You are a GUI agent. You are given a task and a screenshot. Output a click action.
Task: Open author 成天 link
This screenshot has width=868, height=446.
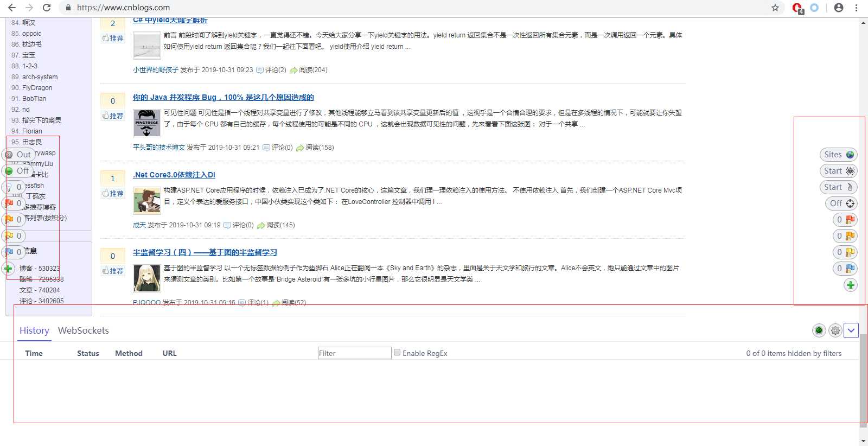[139, 225]
